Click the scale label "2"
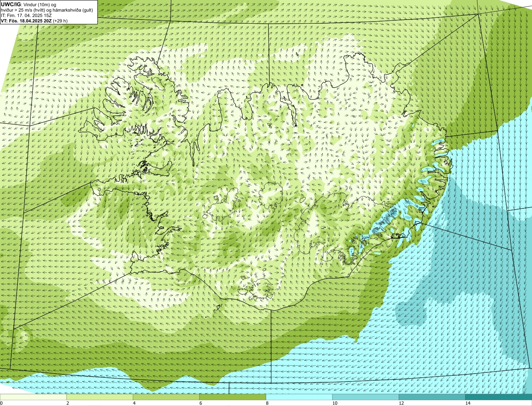532x406 pixels. tap(67, 403)
